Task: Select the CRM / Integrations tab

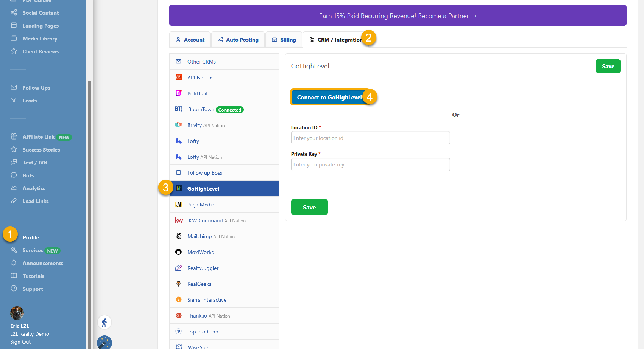Action: pos(336,40)
